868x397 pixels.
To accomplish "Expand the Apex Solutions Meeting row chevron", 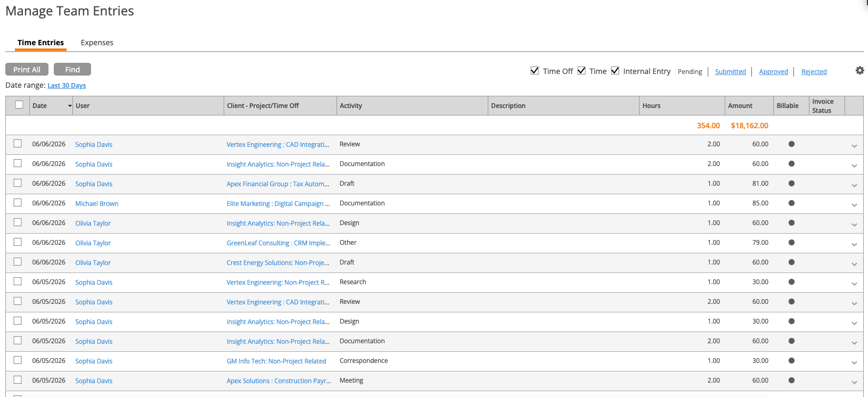I will [854, 382].
